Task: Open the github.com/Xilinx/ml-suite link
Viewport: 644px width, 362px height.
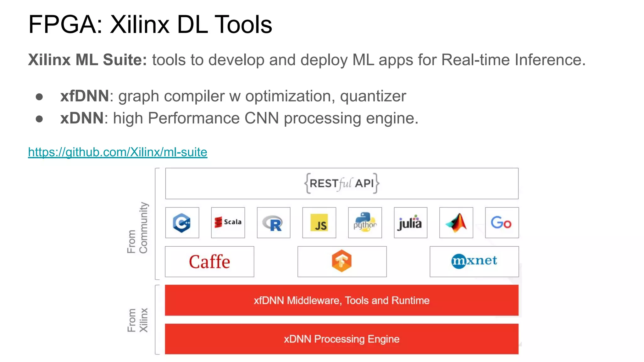Action: point(118,152)
